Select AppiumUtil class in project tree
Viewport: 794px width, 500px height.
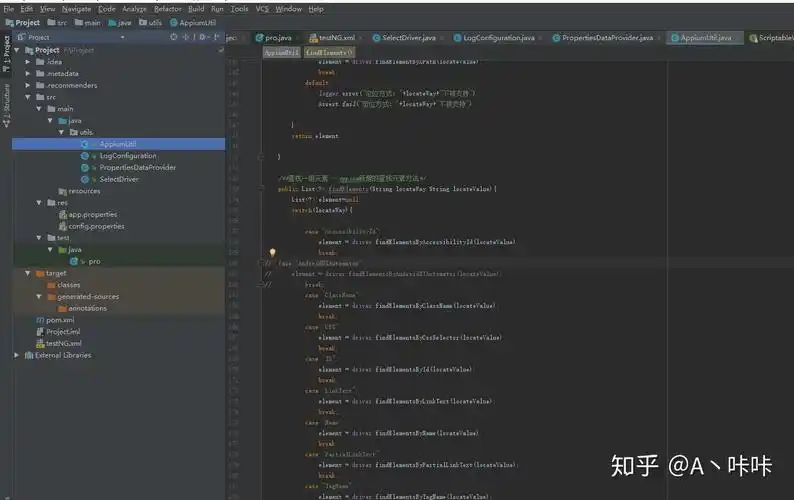pos(118,144)
